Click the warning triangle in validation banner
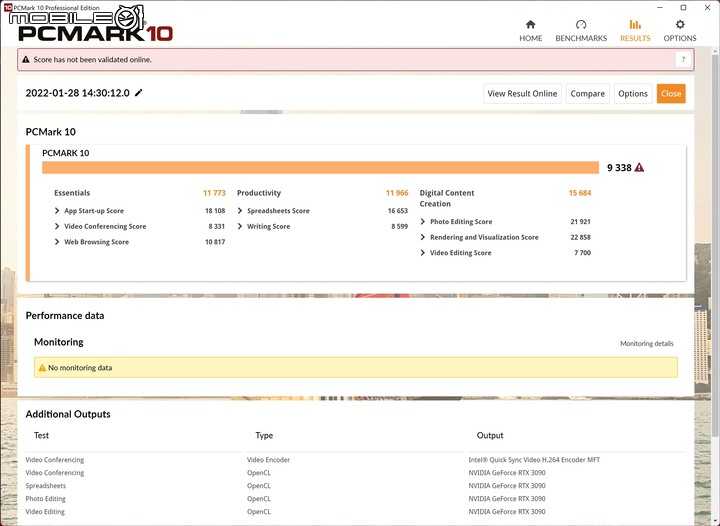720x526 pixels. tap(26, 59)
